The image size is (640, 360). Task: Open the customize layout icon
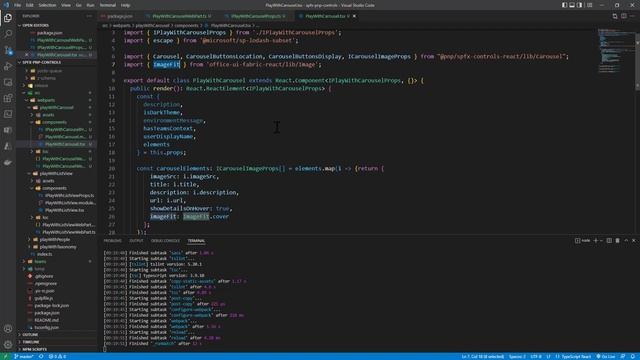[590, 5]
